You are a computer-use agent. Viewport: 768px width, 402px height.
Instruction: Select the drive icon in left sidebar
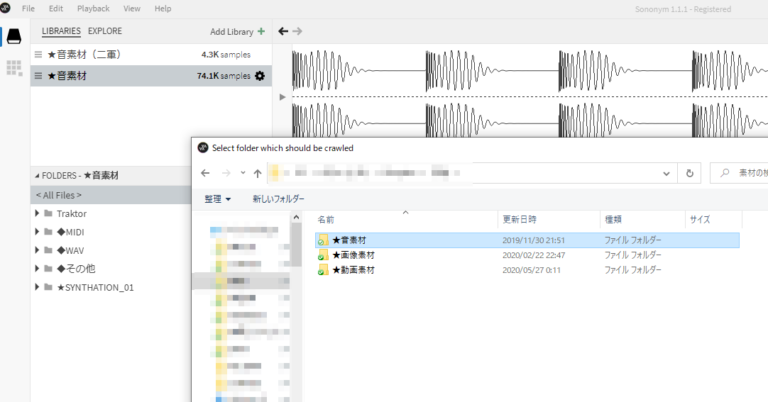pos(14,37)
